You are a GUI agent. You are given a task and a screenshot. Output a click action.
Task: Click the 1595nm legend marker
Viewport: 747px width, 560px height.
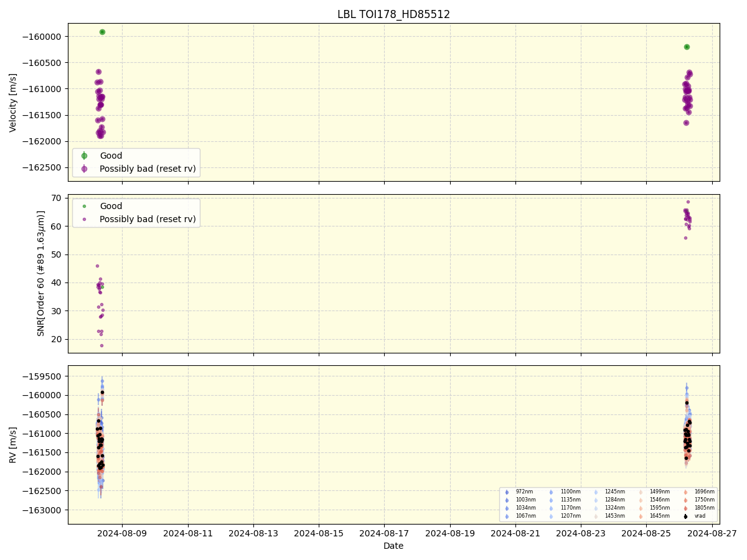pos(641,508)
